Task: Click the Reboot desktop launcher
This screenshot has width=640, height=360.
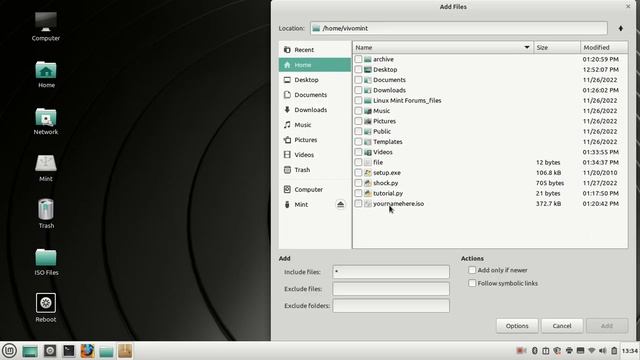Action: [46, 307]
